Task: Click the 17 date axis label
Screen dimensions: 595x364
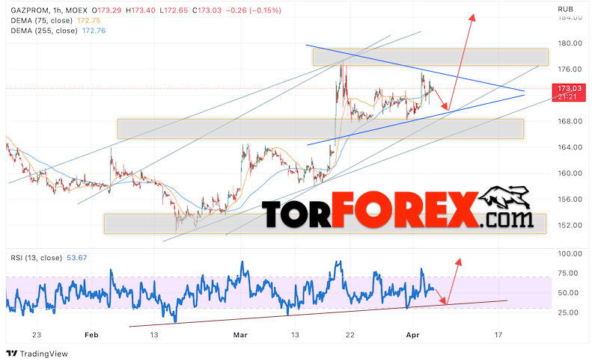Action: point(498,335)
